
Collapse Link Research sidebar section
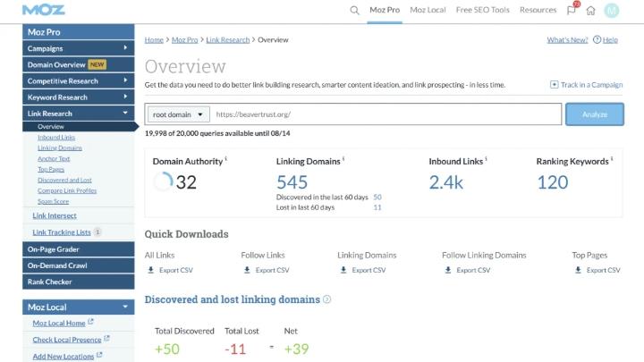coord(125,113)
